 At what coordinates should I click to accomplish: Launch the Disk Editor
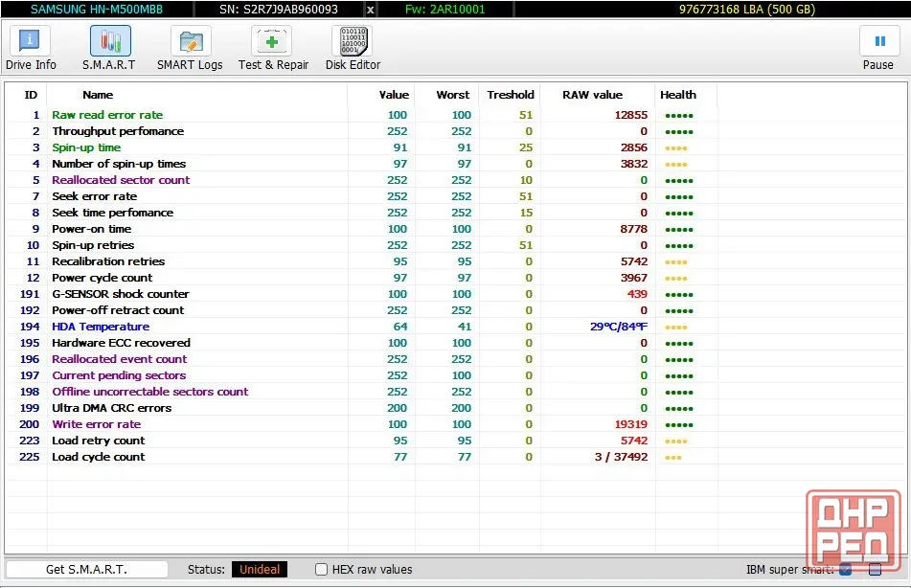(x=353, y=48)
